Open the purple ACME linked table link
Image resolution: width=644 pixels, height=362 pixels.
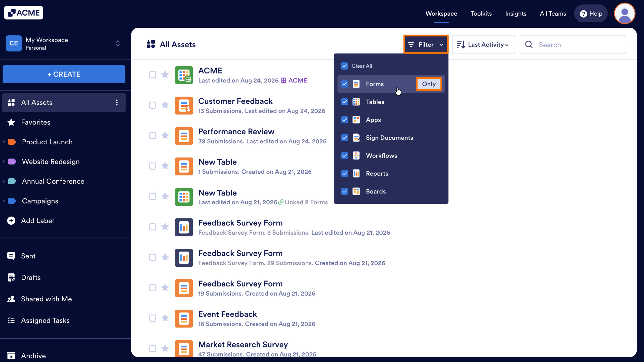(294, 81)
